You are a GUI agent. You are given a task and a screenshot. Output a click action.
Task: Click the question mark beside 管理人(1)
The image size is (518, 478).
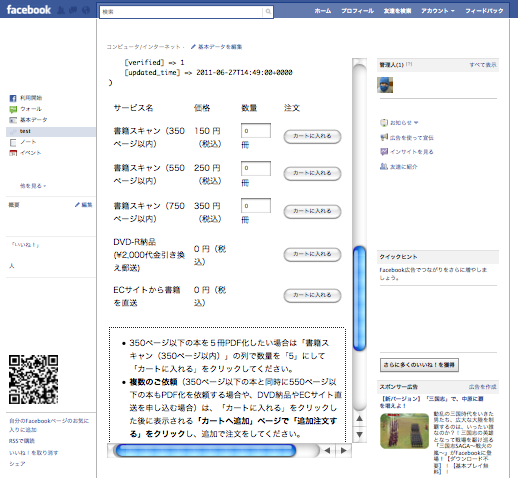(409, 64)
